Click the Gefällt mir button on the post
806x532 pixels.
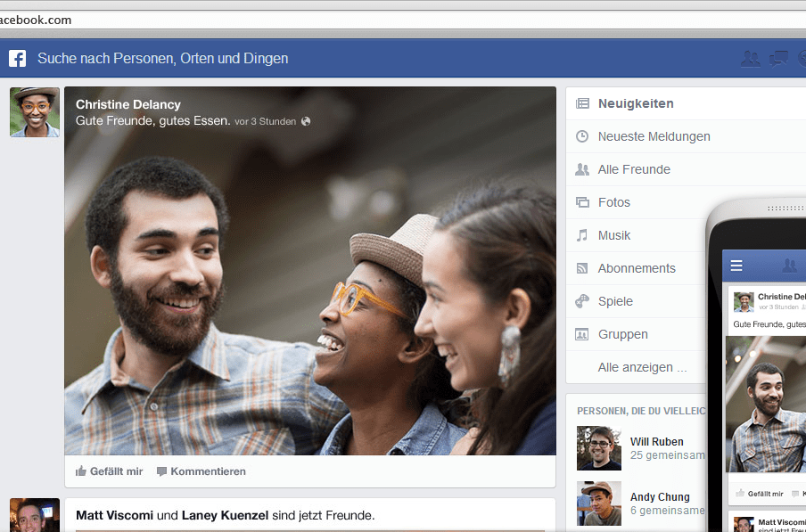[x=109, y=471]
